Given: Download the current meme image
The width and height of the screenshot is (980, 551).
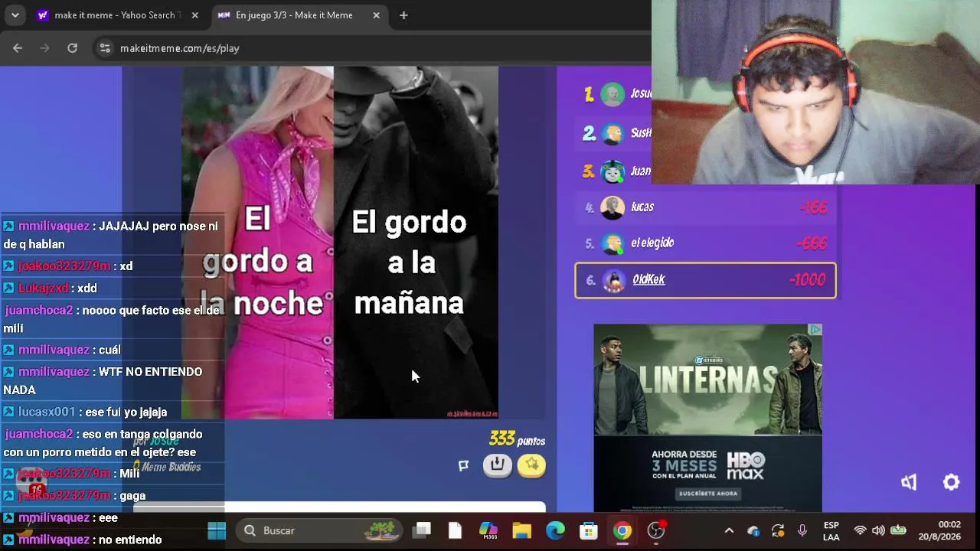Looking at the screenshot, I should tap(498, 465).
